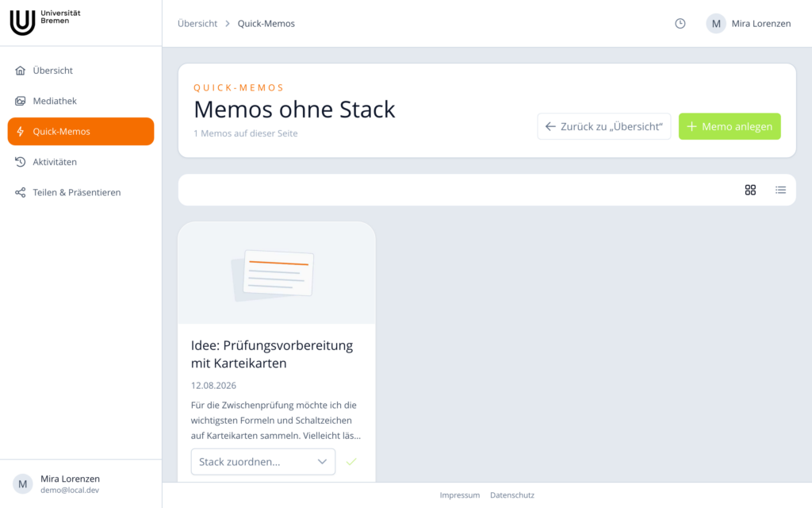The width and height of the screenshot is (812, 508).
Task: Click the lightning bolt Quick-Memos icon
Action: point(20,131)
